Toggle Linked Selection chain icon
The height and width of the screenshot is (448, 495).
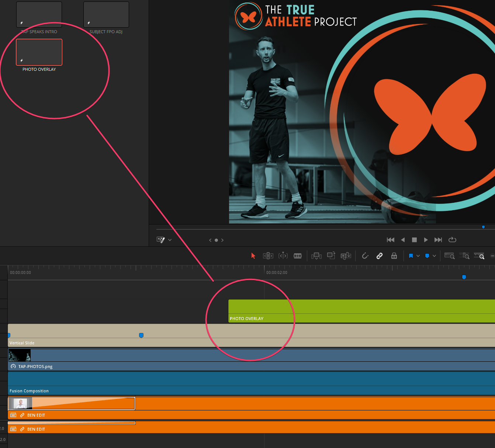point(379,256)
